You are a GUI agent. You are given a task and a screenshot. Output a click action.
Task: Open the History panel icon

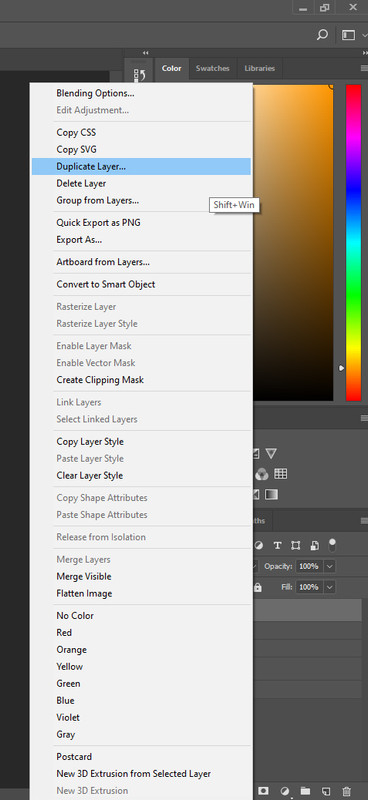pos(139,76)
